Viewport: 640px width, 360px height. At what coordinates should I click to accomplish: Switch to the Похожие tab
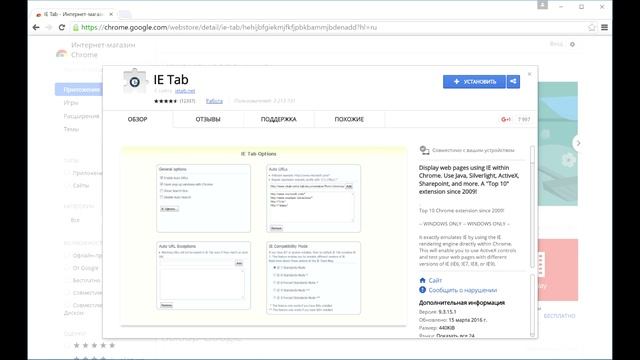[x=349, y=119]
